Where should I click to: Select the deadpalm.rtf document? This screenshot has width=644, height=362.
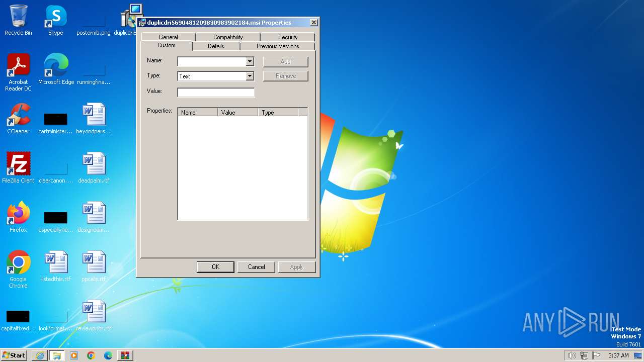94,168
